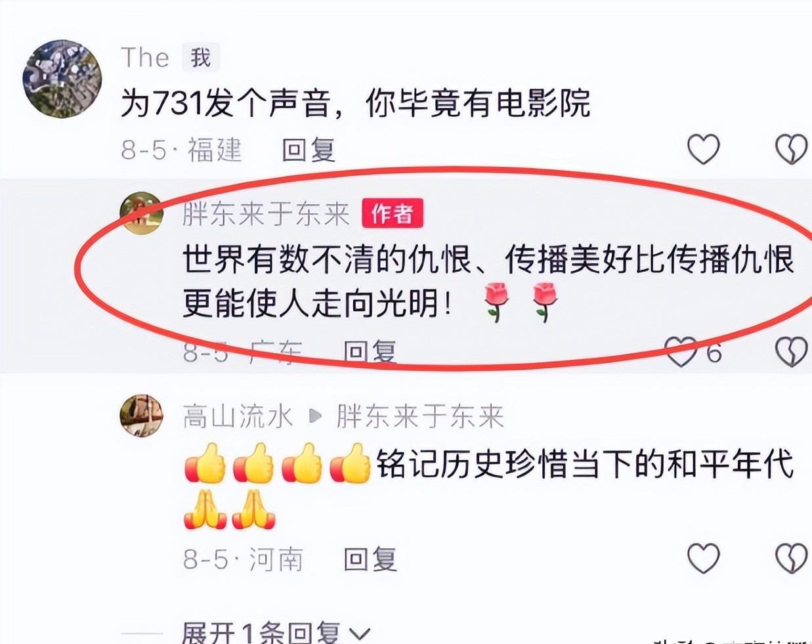
Task: Open 胖东来于东来 username on author reply
Action: [267, 213]
